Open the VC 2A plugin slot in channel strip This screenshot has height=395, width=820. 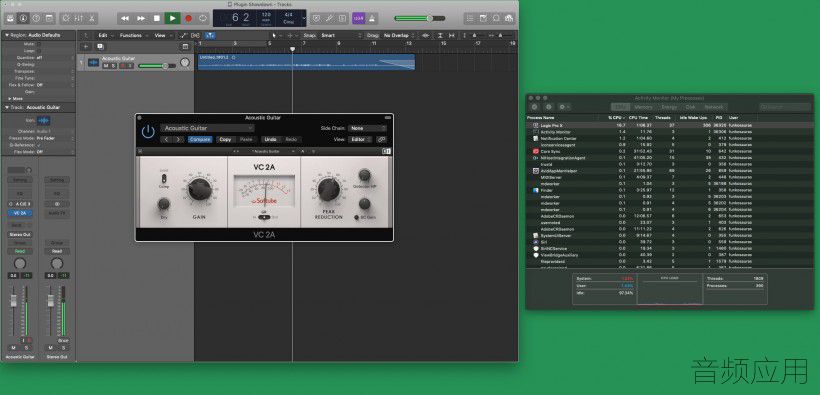(20, 213)
